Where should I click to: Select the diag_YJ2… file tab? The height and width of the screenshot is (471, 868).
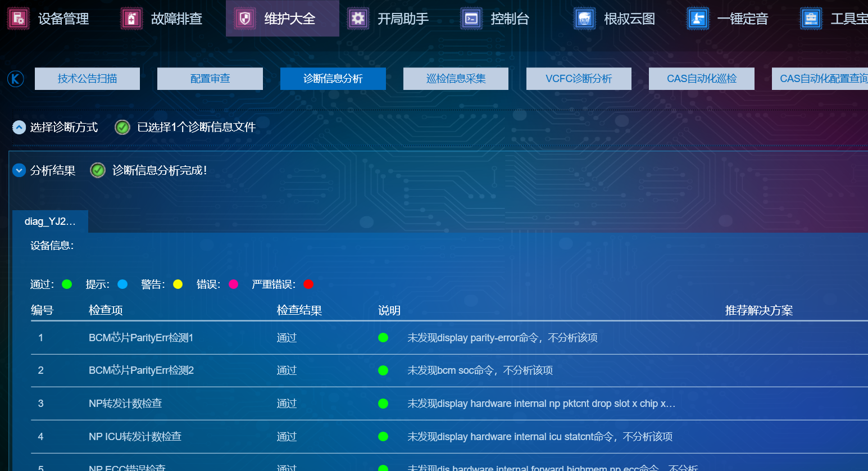(x=50, y=221)
